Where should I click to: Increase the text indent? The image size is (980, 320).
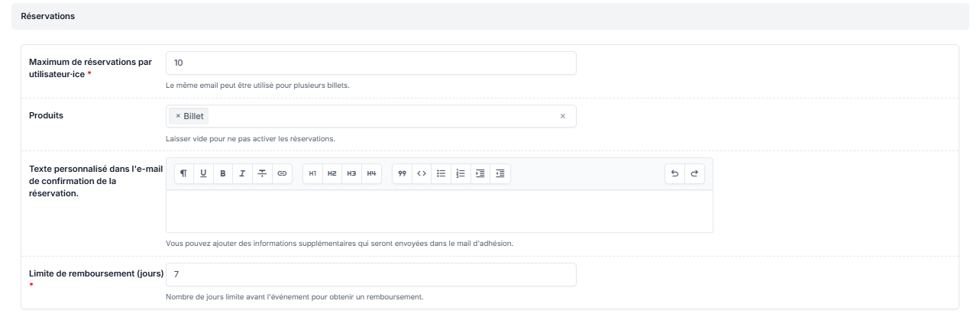pos(480,173)
